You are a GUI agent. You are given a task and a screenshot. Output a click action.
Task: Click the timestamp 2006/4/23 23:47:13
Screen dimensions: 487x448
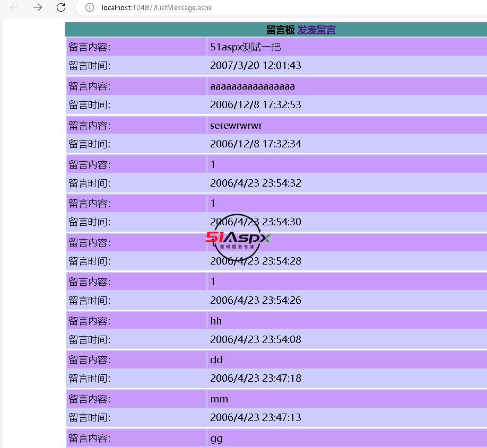click(x=256, y=417)
